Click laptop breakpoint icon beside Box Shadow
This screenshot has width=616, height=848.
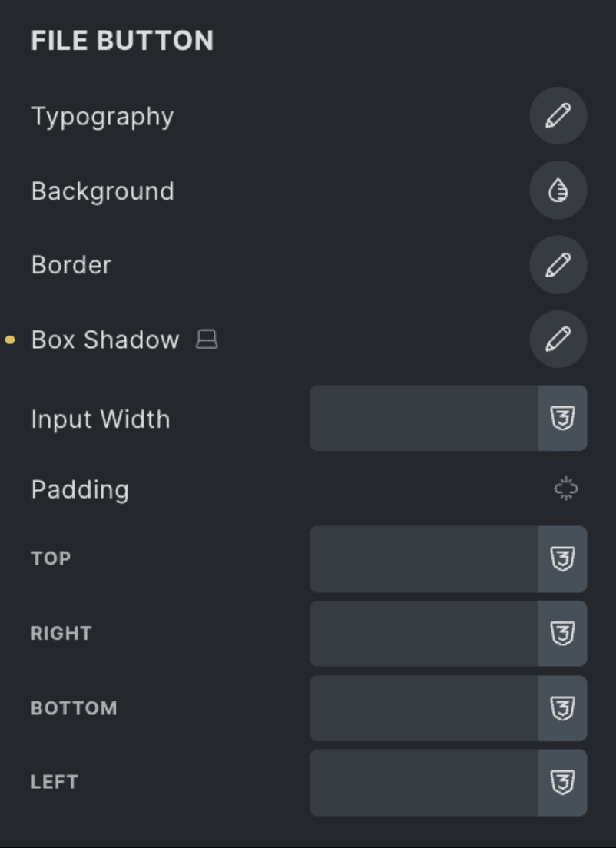coord(207,340)
